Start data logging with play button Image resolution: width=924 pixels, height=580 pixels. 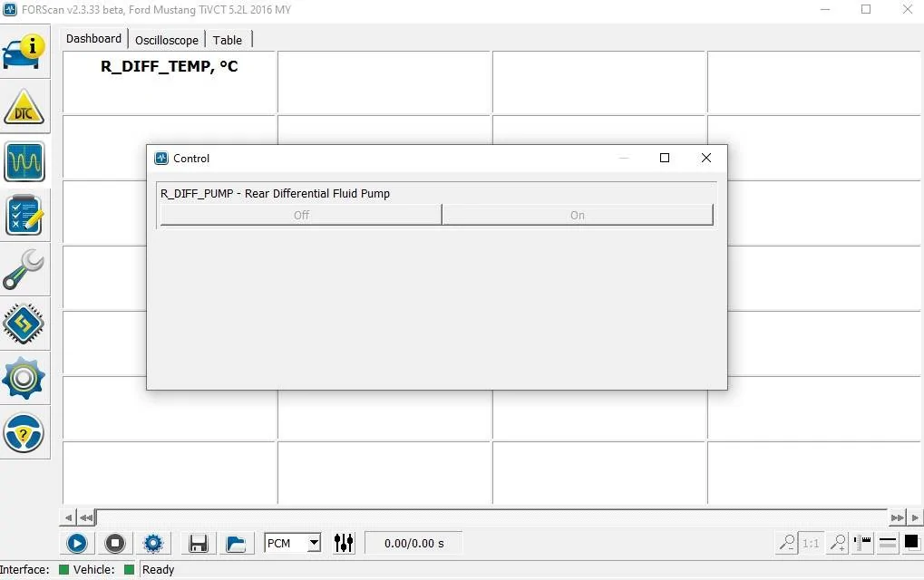coord(76,543)
